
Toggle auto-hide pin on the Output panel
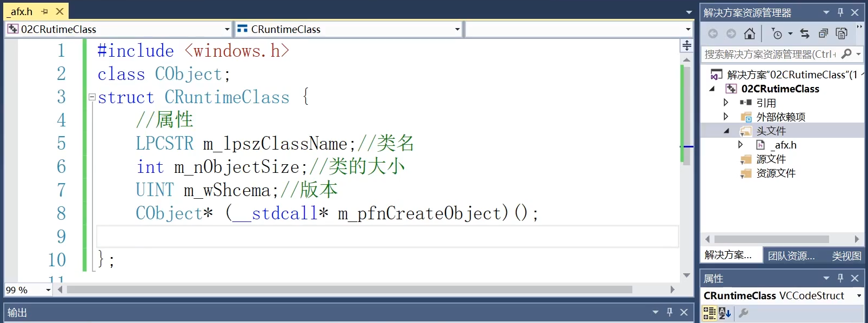[670, 312]
